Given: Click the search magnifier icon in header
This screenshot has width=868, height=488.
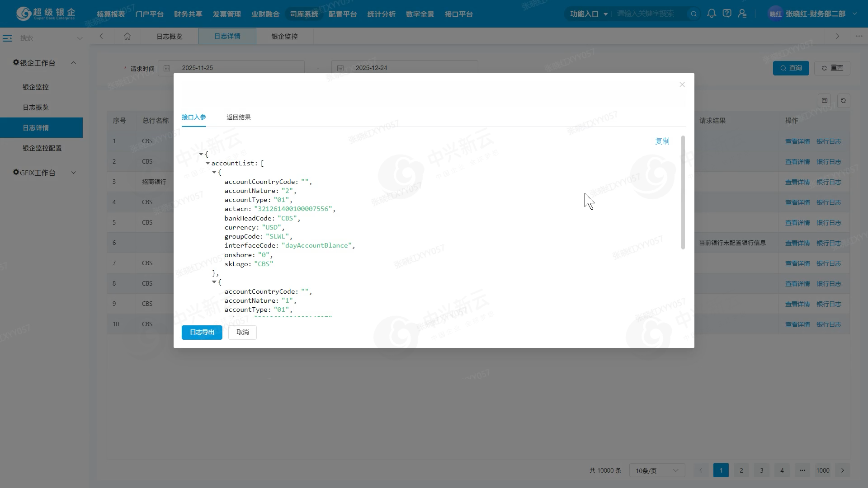Looking at the screenshot, I should [x=693, y=14].
